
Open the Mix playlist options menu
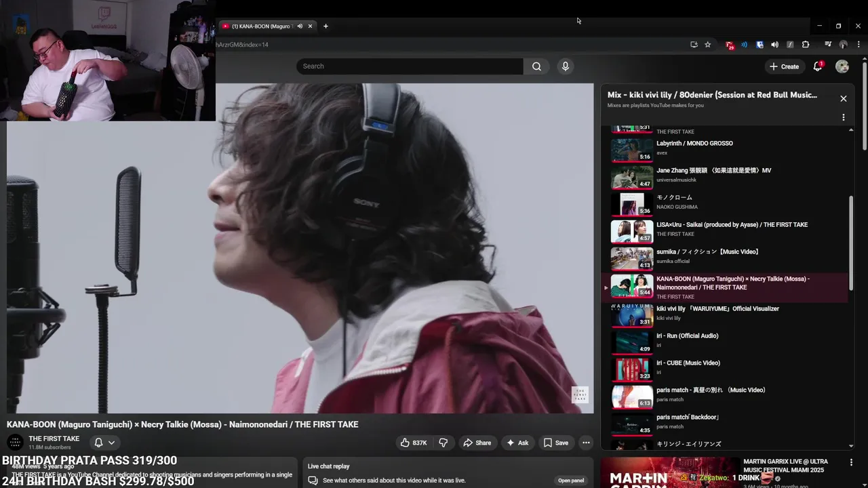[844, 117]
